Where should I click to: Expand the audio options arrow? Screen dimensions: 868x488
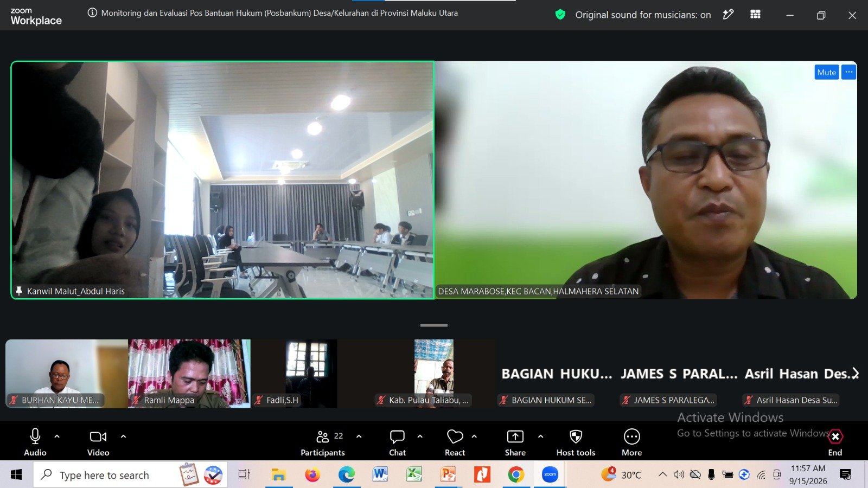tap(57, 436)
